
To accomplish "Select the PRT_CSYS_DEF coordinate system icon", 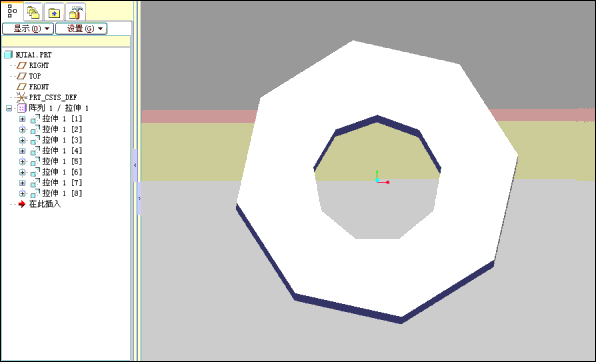I will pyautogui.click(x=21, y=97).
